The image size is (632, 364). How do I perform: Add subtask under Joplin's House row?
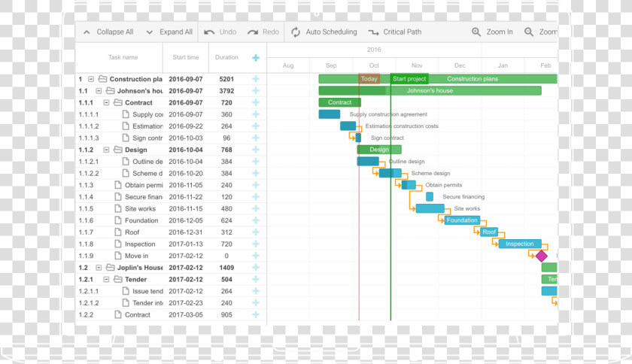pyautogui.click(x=256, y=268)
